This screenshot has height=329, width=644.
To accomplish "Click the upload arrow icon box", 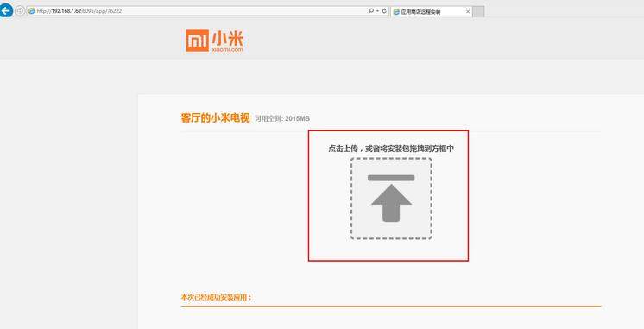I will point(391,199).
